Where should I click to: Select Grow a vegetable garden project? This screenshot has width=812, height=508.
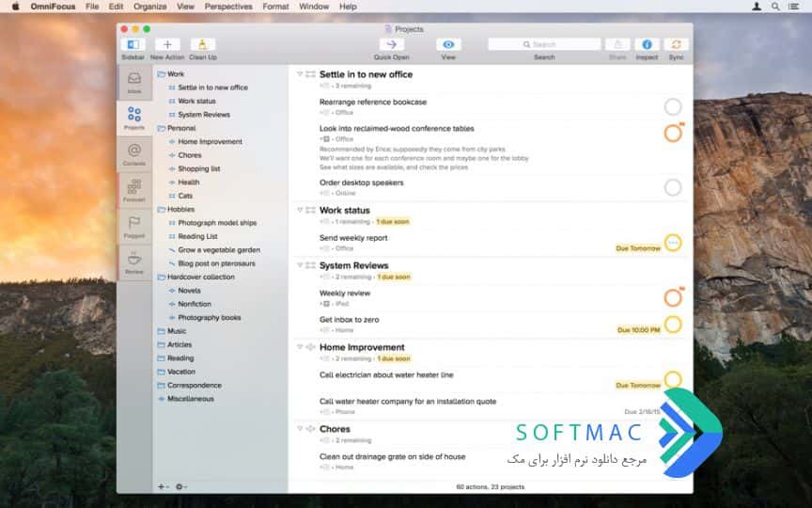219,249
